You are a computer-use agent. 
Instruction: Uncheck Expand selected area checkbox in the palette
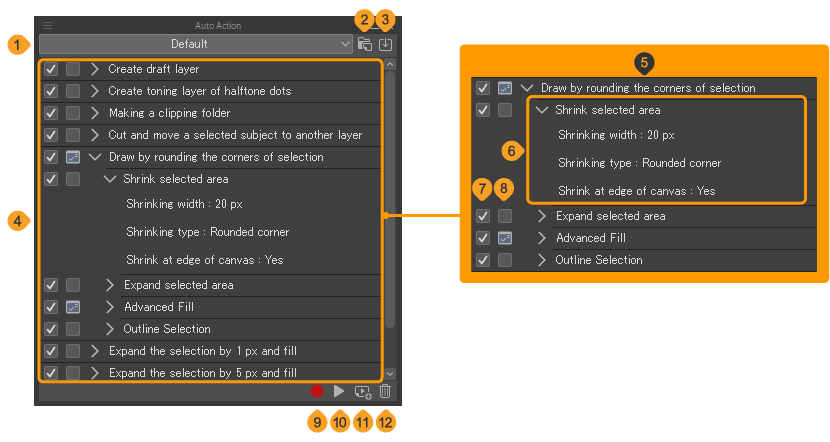pyautogui.click(x=51, y=285)
